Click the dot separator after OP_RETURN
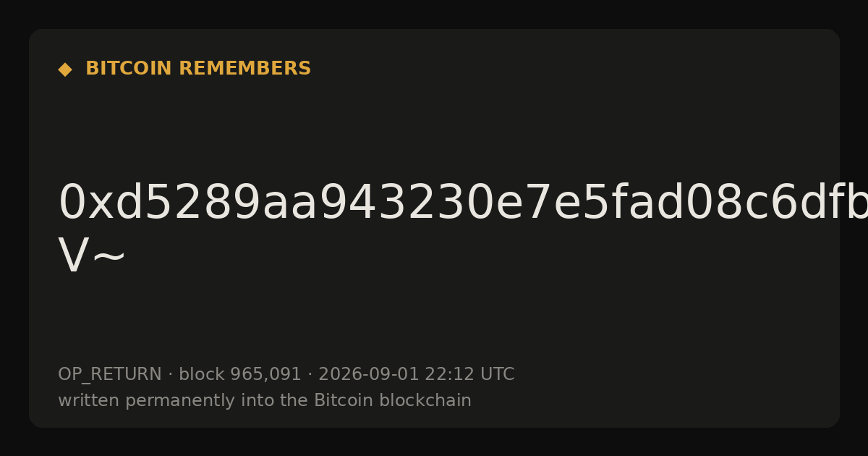Viewport: 868px width, 456px height. [x=170, y=375]
